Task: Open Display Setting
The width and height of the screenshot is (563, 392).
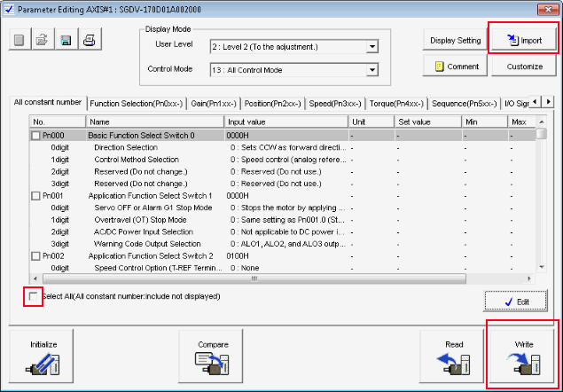Action: [455, 40]
